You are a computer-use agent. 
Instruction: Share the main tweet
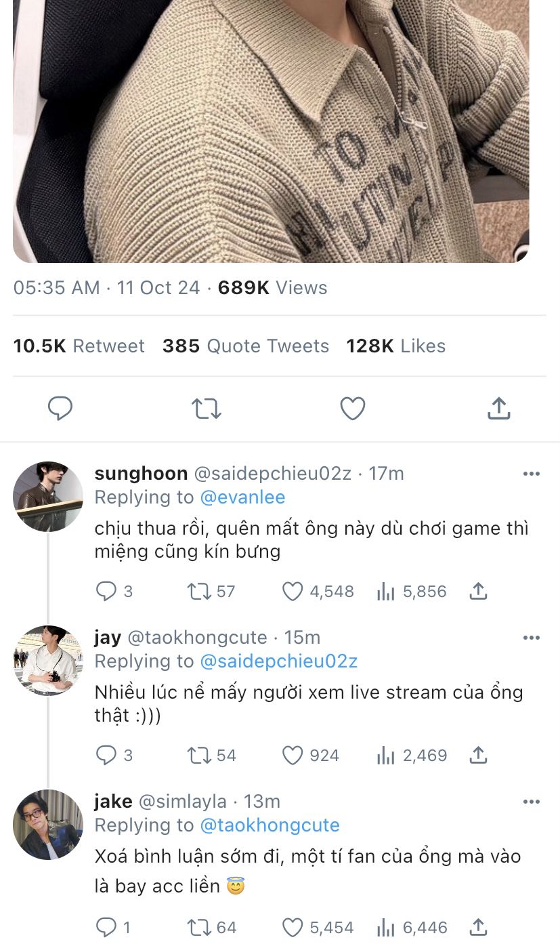(498, 409)
